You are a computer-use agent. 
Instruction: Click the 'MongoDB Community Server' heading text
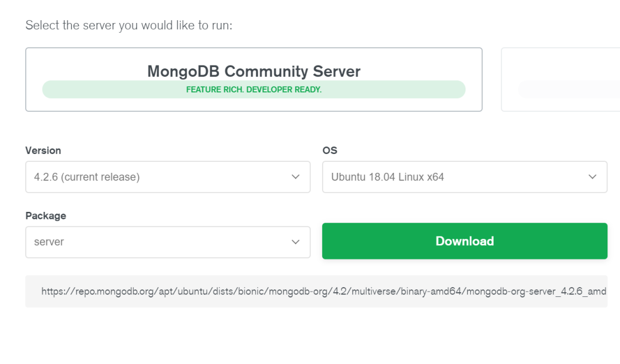pos(254,71)
